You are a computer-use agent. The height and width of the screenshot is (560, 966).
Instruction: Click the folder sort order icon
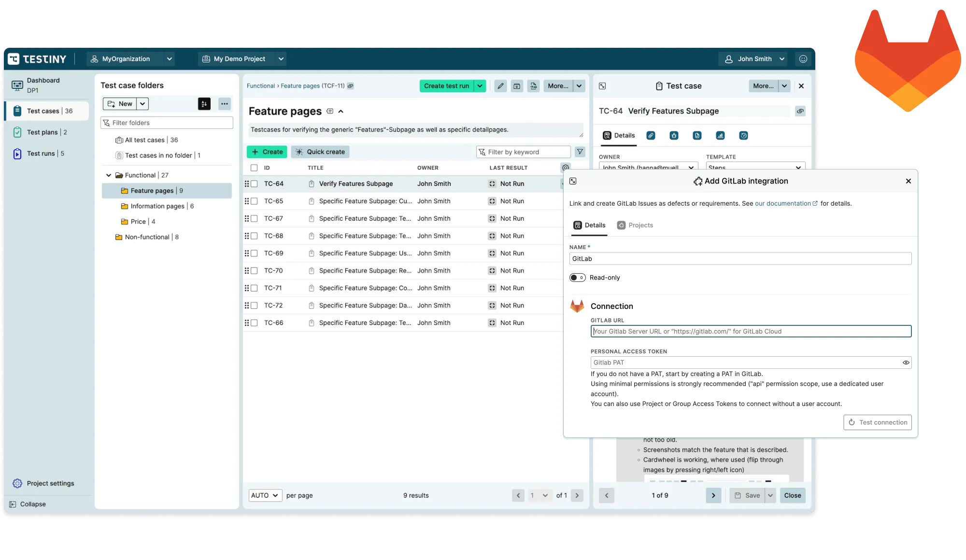click(204, 104)
